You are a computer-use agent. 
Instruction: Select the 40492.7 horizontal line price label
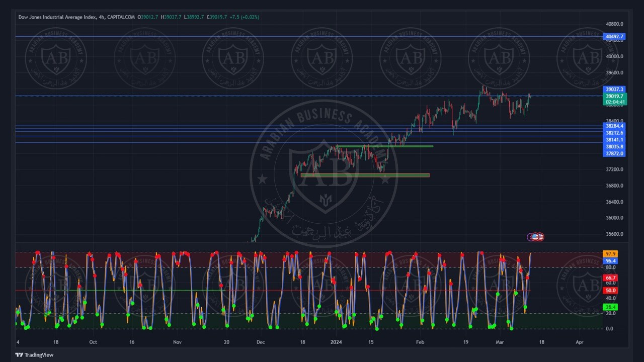click(614, 37)
